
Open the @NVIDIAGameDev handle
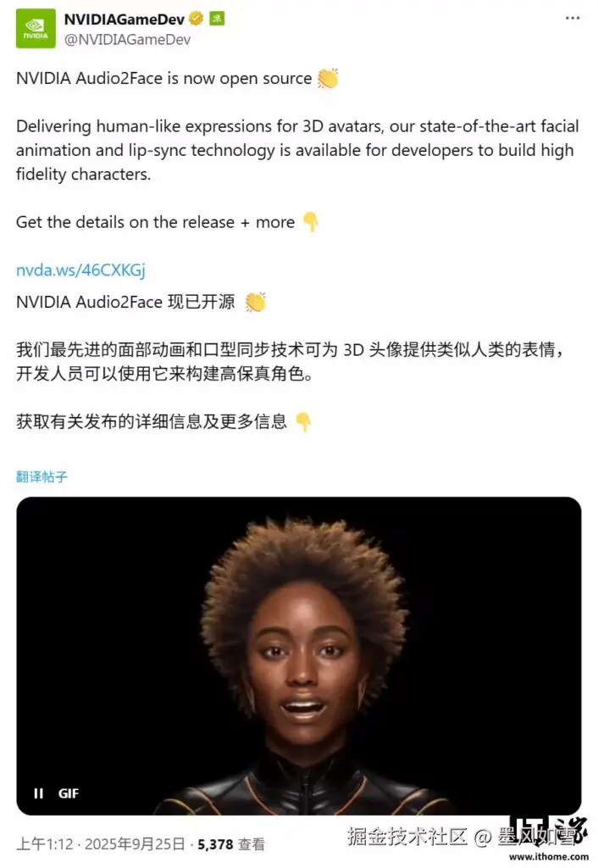pyautogui.click(x=127, y=39)
